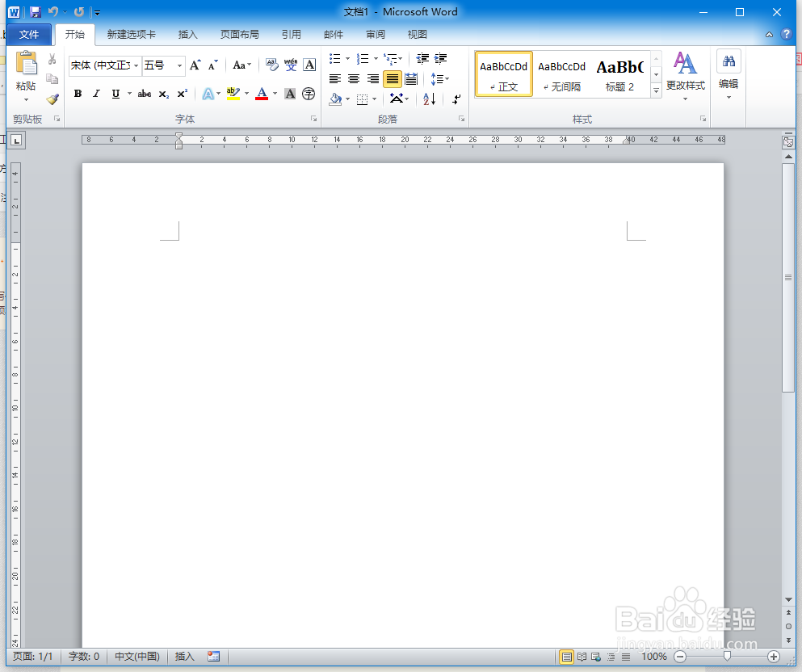Switch to the 审阅 tab
802x672 pixels.
point(376,34)
